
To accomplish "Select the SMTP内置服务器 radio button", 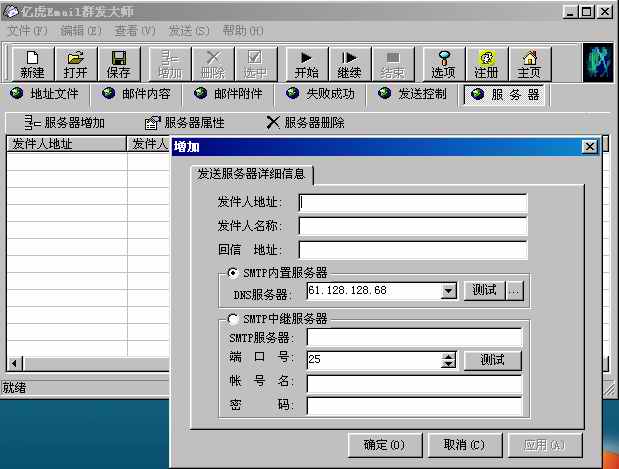I will coord(233,273).
